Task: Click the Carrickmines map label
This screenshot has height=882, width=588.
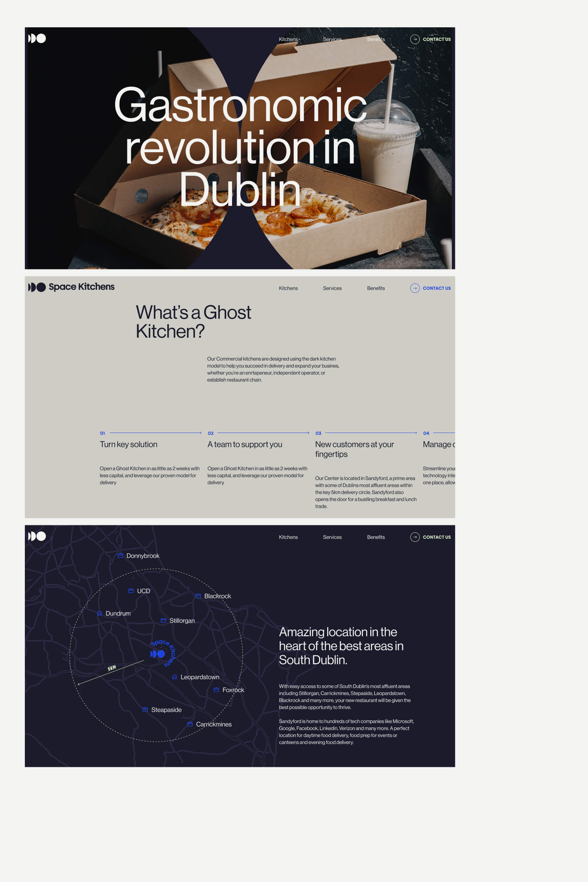Action: 214,724
